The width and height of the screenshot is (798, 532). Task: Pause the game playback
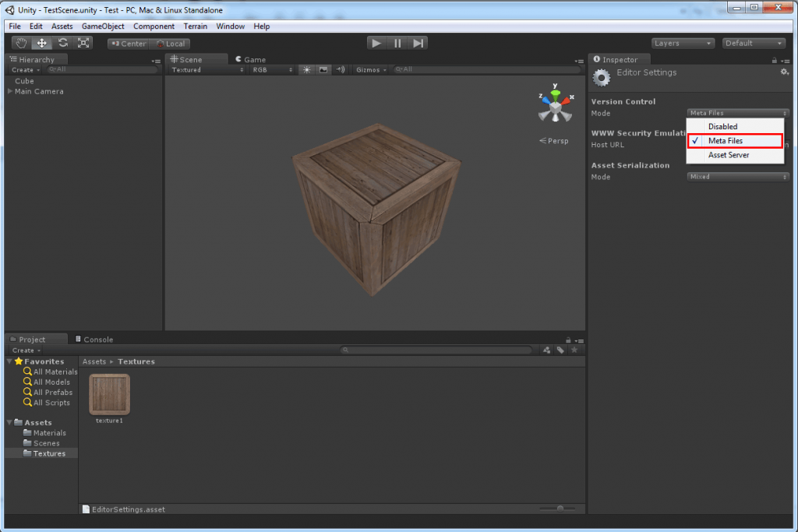click(397, 44)
